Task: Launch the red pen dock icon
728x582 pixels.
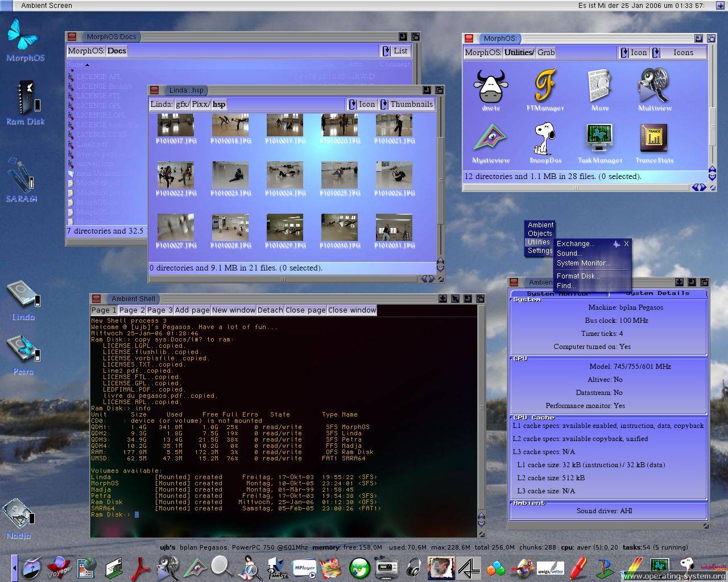Action: [x=577, y=567]
